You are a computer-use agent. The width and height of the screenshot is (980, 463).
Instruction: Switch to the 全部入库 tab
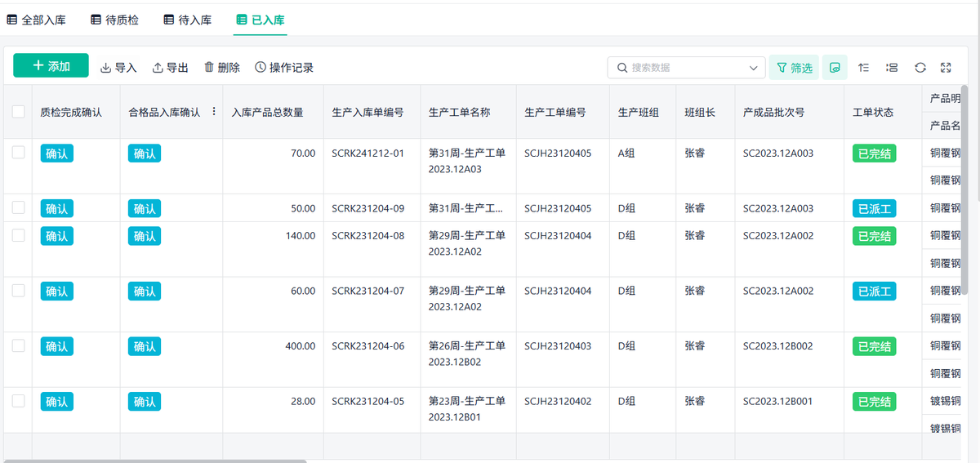coord(36,20)
